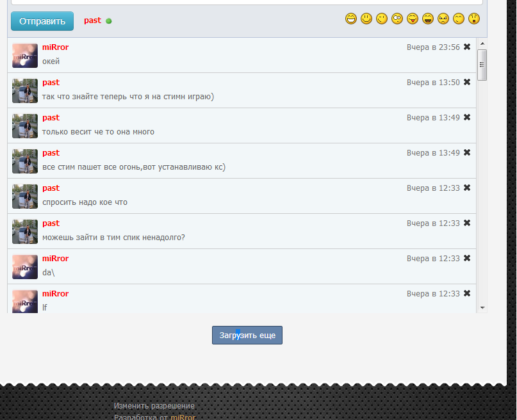Click Загрузить еще to load more messages
The height and width of the screenshot is (420, 517).
pos(247,335)
